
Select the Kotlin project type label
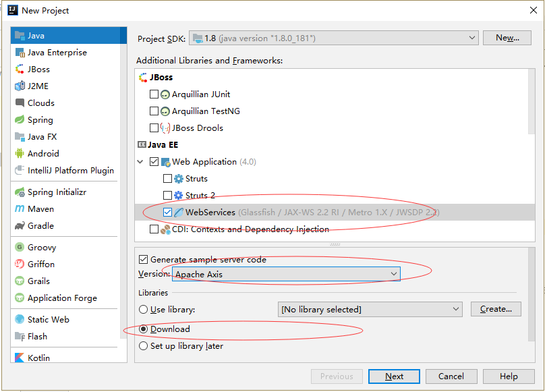(x=38, y=358)
